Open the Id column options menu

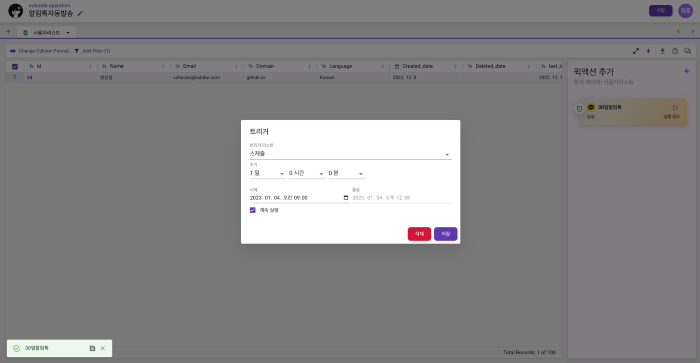(x=90, y=67)
